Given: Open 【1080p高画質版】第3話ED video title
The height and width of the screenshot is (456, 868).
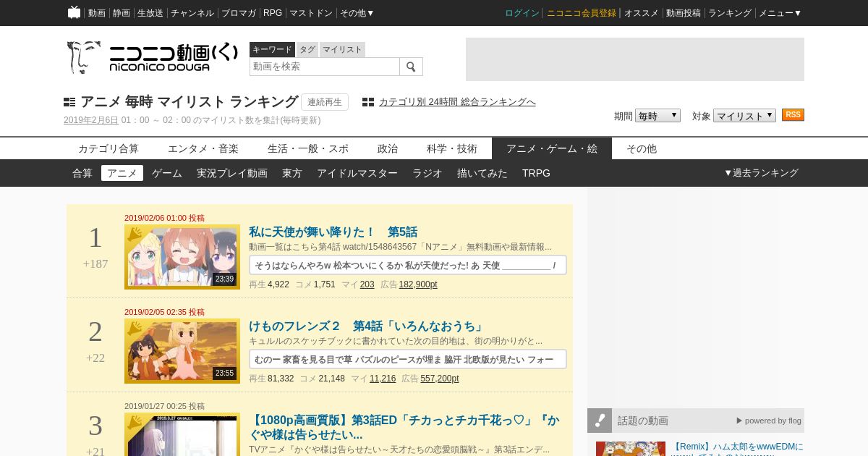Looking at the screenshot, I should coord(405,427).
